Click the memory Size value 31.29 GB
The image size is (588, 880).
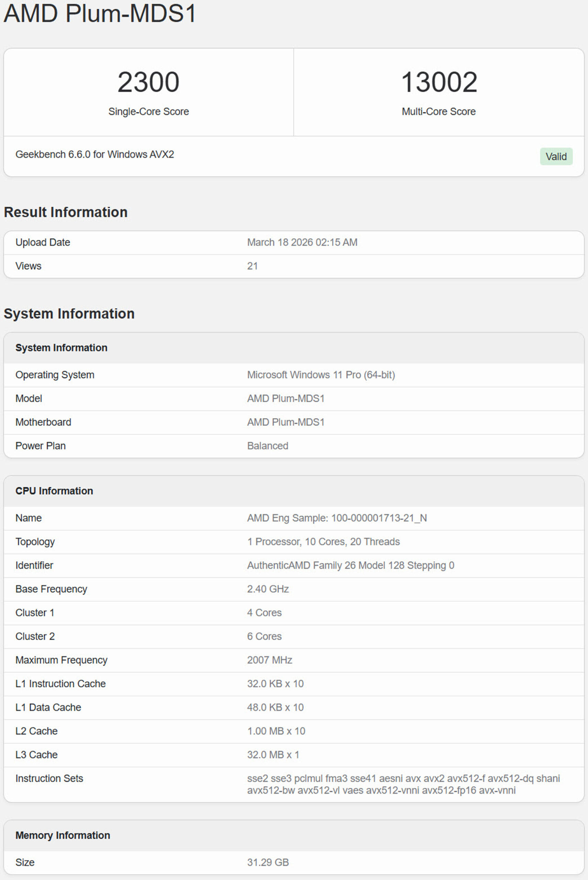(x=267, y=862)
